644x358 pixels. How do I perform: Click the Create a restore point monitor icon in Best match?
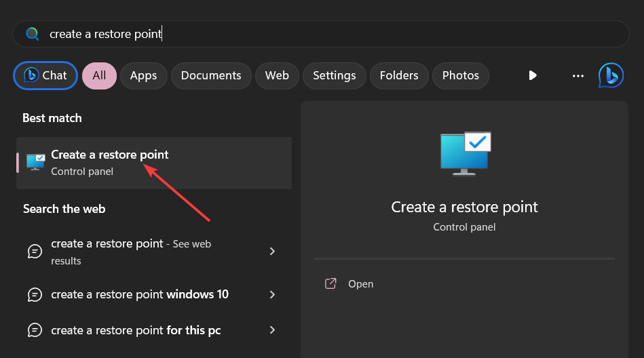click(x=35, y=162)
